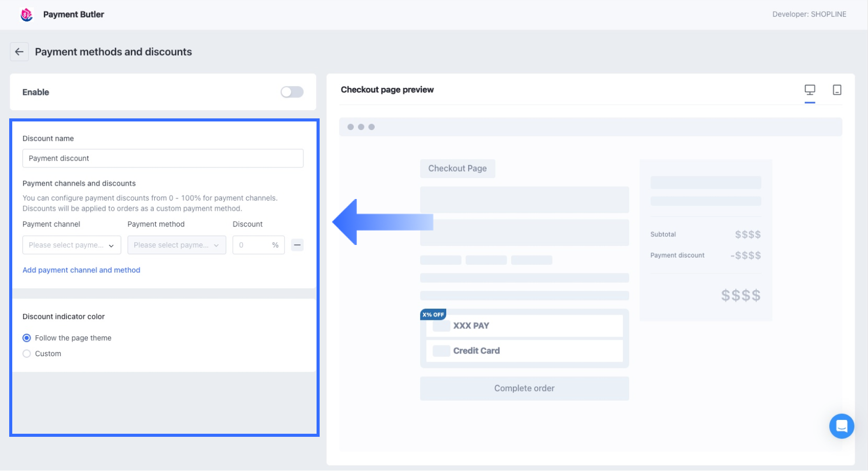The height and width of the screenshot is (471, 868).
Task: Click Add payment channel and method
Action: point(81,270)
